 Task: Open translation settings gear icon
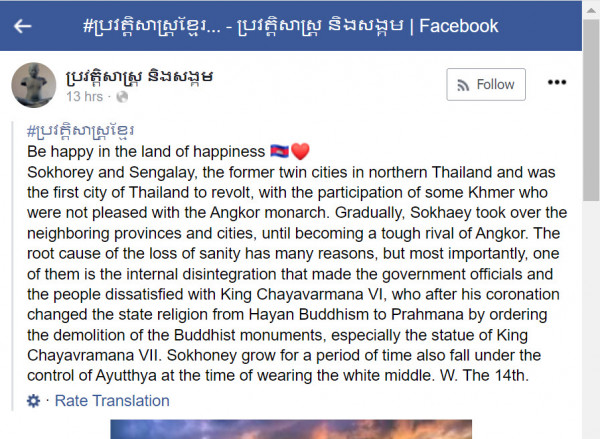pyautogui.click(x=33, y=400)
